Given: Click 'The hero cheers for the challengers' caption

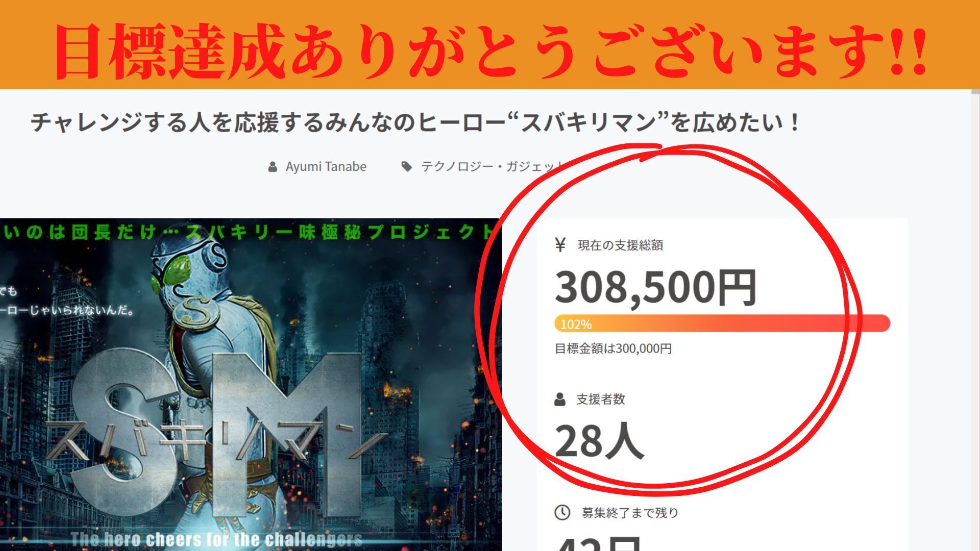Looking at the screenshot, I should click(216, 539).
